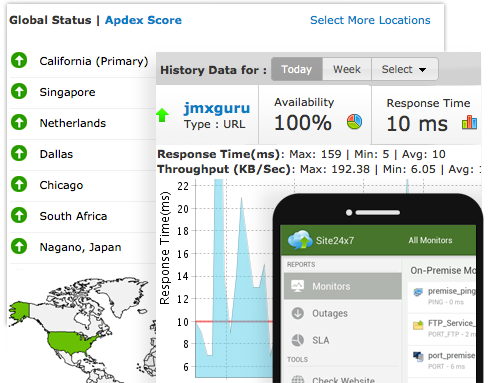Click the Type : URL label
The height and width of the screenshot is (383, 494).
pos(214,124)
